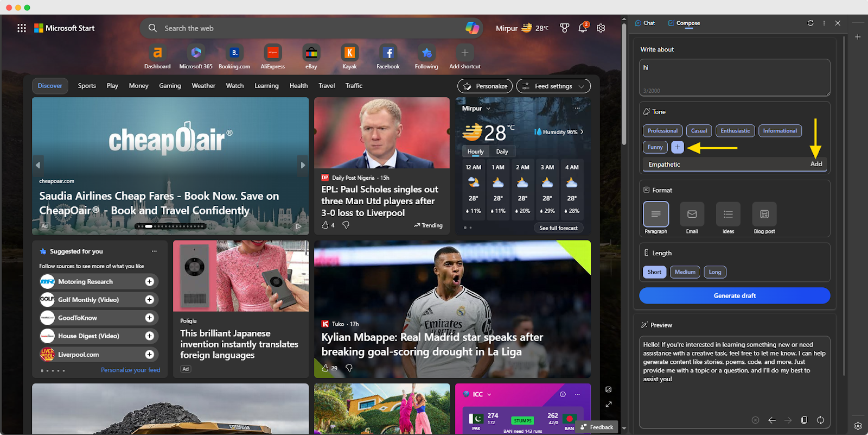
Task: Copy the preview draft text
Action: click(805, 420)
